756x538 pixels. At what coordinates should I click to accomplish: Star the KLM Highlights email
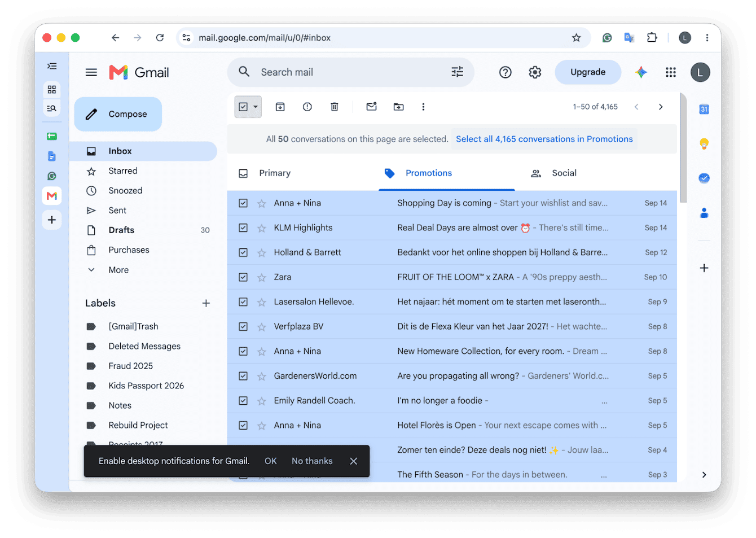click(x=261, y=228)
